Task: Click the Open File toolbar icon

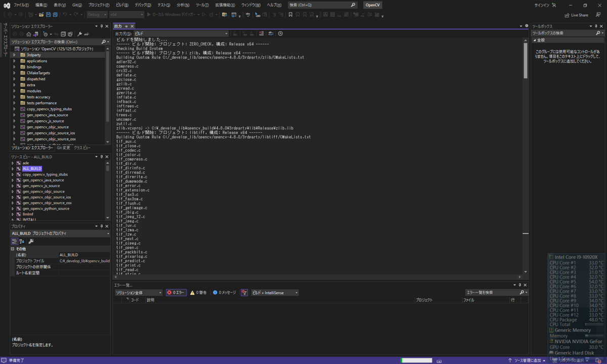Action: coord(41,15)
